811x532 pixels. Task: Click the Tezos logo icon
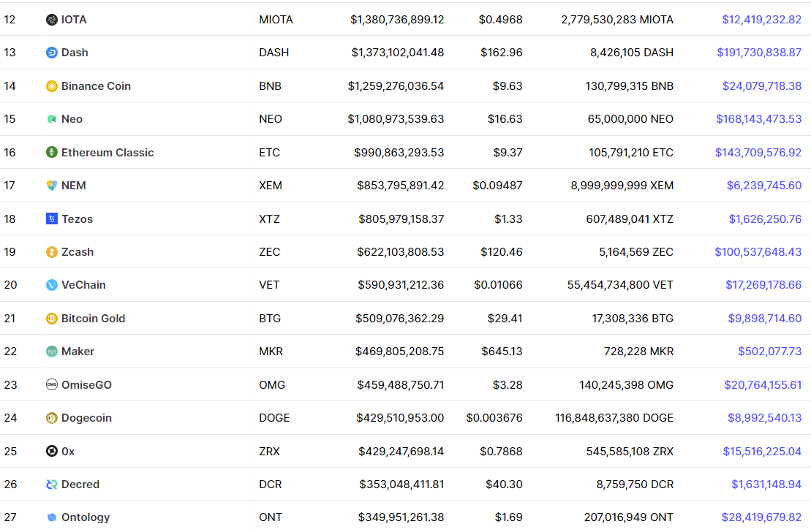pyautogui.click(x=52, y=218)
